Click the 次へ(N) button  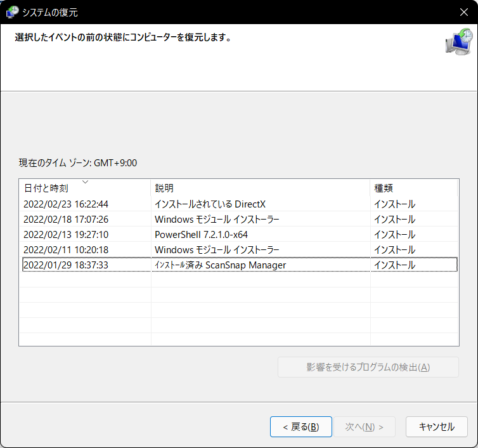365,426
